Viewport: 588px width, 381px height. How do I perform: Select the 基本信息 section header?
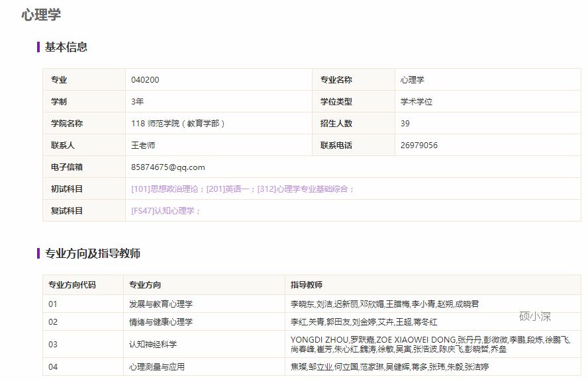[x=66, y=47]
